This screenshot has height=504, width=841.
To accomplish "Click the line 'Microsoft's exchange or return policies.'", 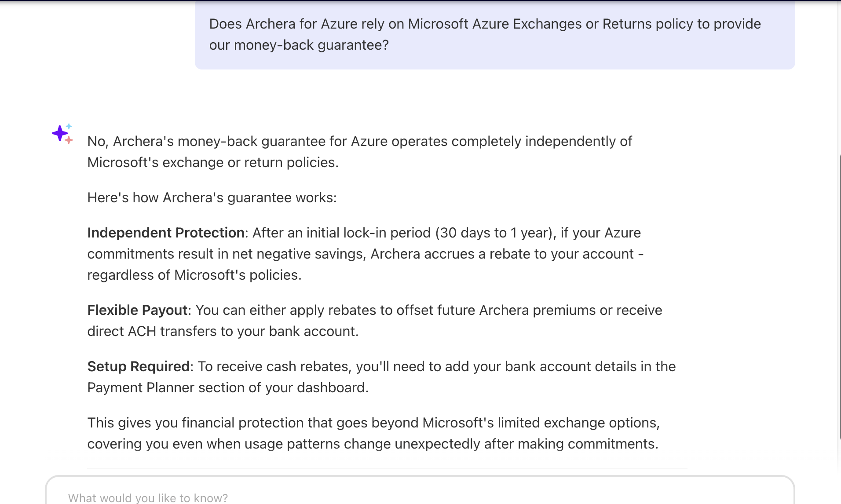I will (x=213, y=162).
